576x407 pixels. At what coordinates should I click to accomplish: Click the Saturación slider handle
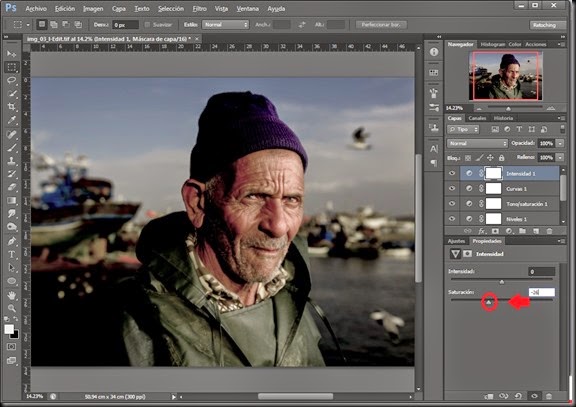(489, 302)
